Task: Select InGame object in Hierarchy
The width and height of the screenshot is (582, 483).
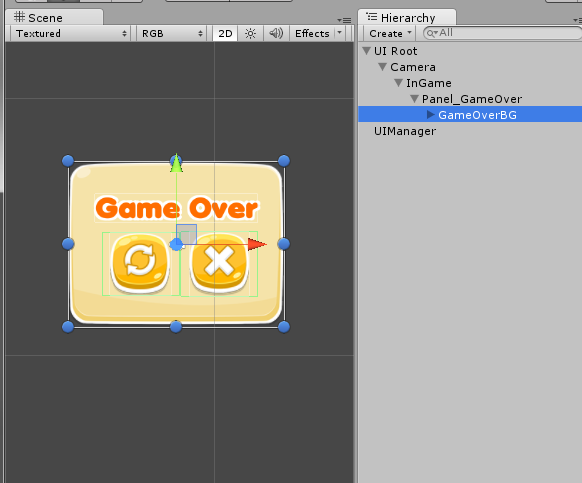Action: pyautogui.click(x=429, y=83)
